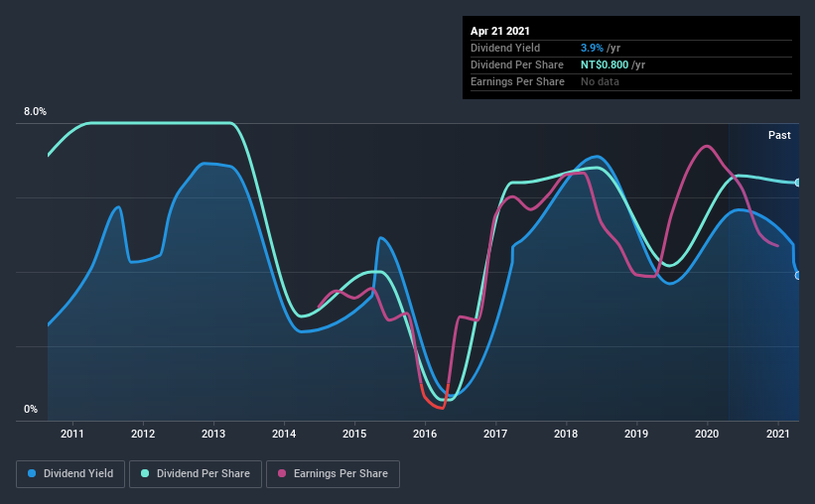Select the 2019 x-axis label
The image size is (815, 504).
point(636,434)
